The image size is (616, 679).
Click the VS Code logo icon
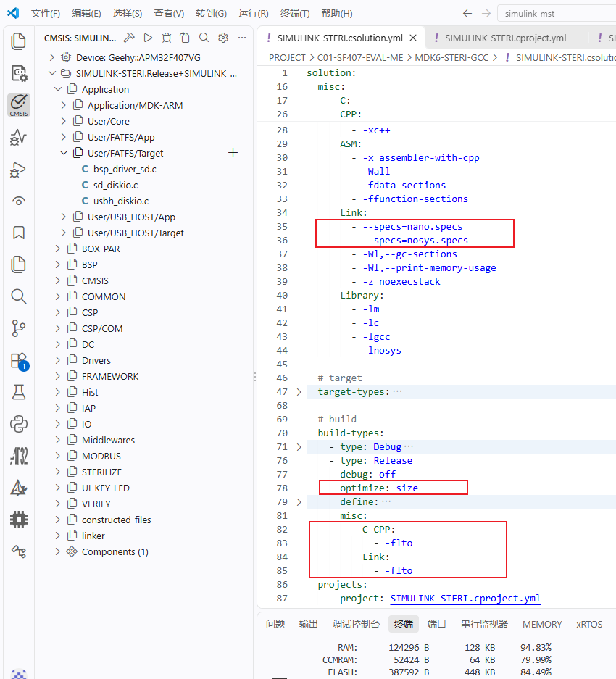(x=13, y=13)
